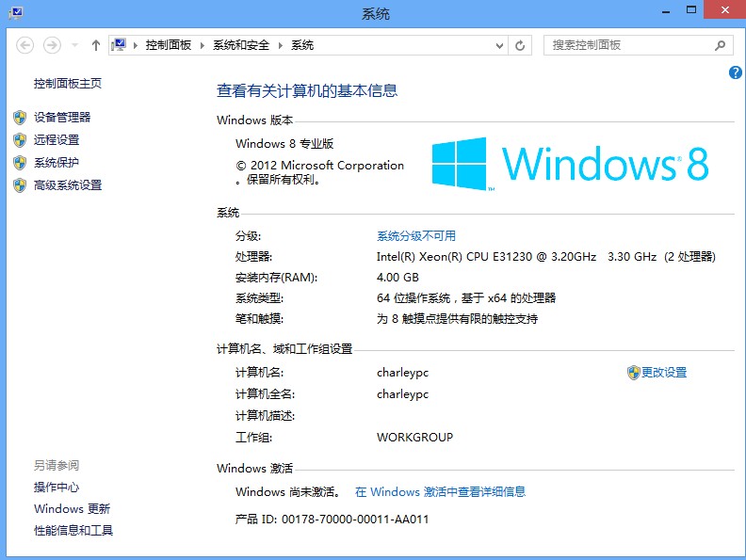Open 设备管理器 from sidebar
Screen dimensions: 746x560
coord(62,117)
